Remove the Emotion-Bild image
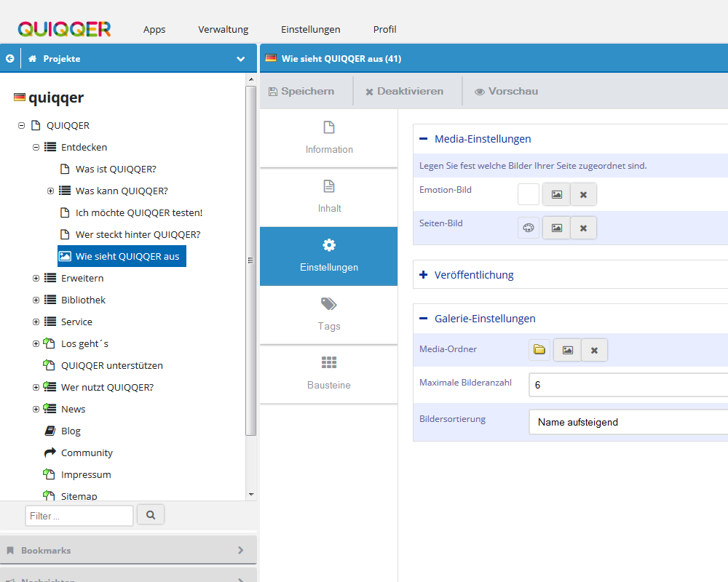 (584, 194)
